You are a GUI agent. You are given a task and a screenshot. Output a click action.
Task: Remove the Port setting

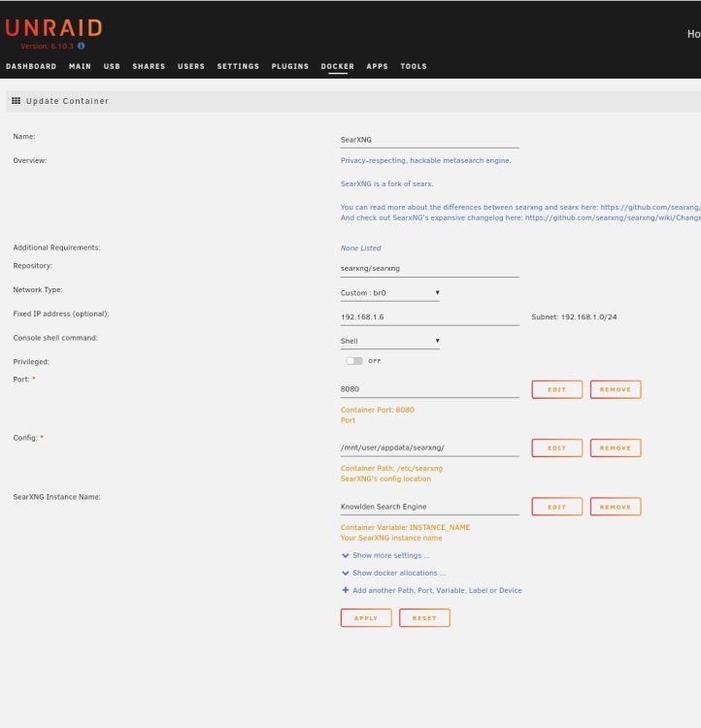coord(616,389)
